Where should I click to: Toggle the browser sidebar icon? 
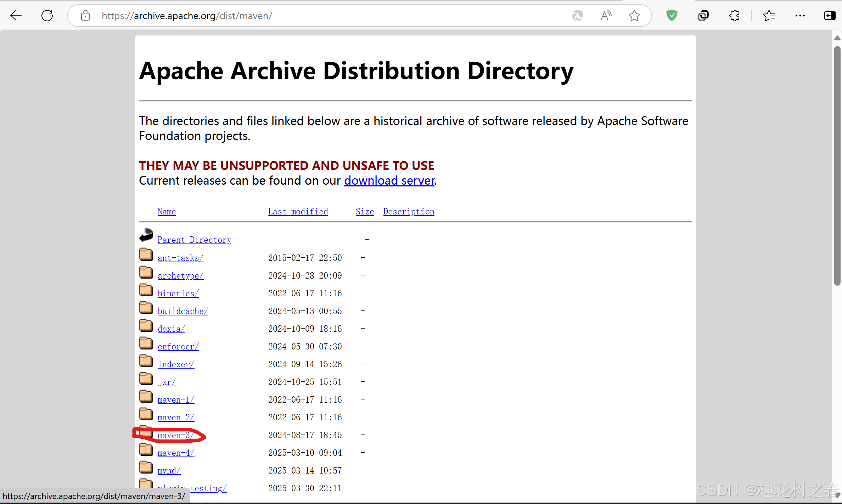tap(829, 16)
